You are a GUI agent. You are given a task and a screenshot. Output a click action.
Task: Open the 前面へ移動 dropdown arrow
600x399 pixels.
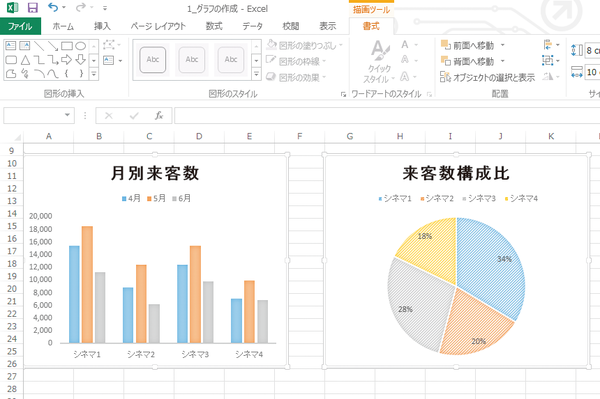pyautogui.click(x=502, y=46)
